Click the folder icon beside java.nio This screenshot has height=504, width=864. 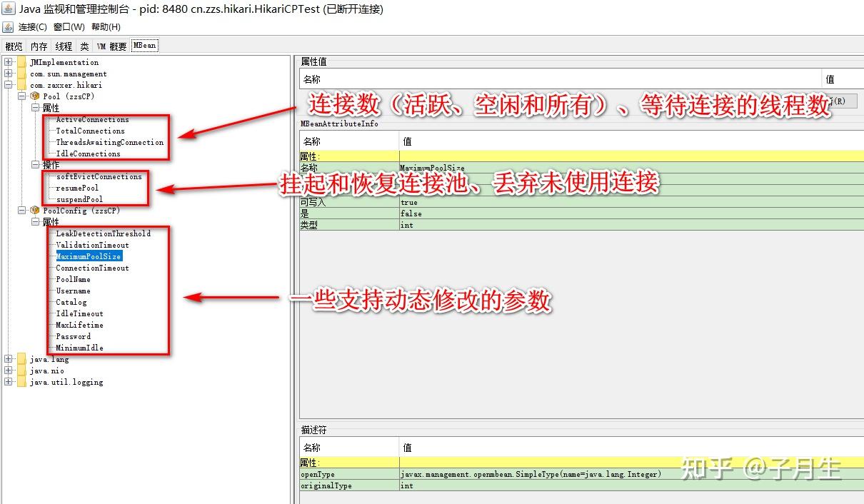[x=21, y=371]
